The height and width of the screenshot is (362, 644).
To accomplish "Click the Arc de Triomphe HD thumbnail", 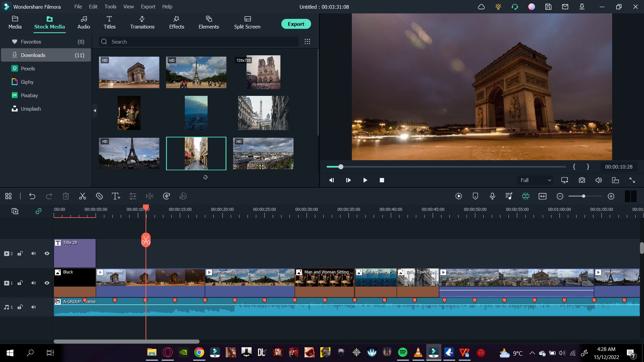I will pos(129,72).
